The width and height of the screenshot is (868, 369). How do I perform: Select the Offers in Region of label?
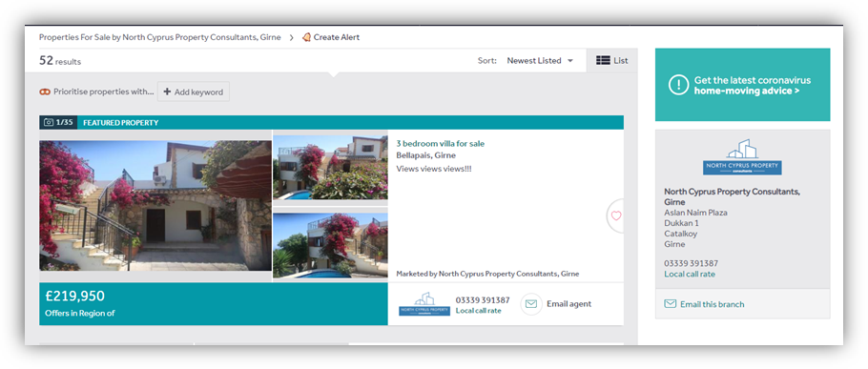click(80, 314)
